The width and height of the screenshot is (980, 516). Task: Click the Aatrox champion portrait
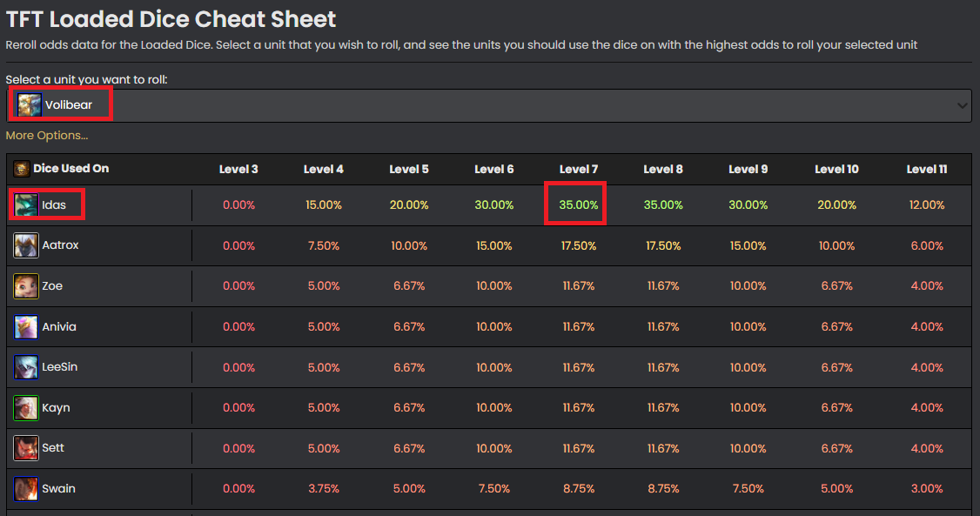26,245
